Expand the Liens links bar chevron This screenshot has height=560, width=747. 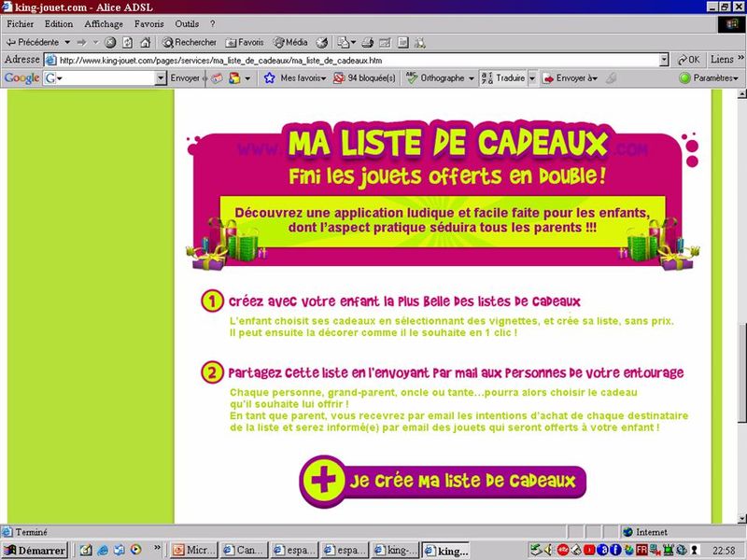coord(740,58)
